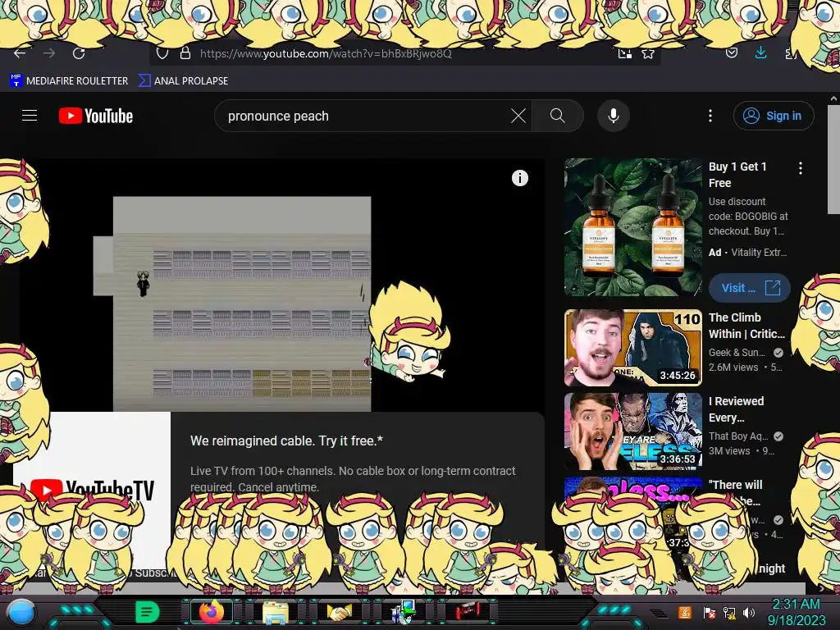Open picture-in-picture icon in address bar

click(x=624, y=53)
